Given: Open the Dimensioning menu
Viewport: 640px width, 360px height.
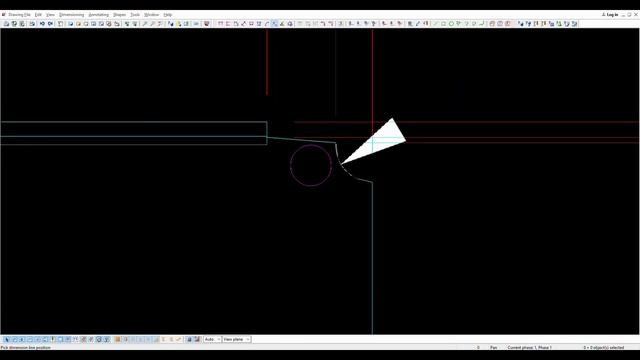Looking at the screenshot, I should coord(71,15).
